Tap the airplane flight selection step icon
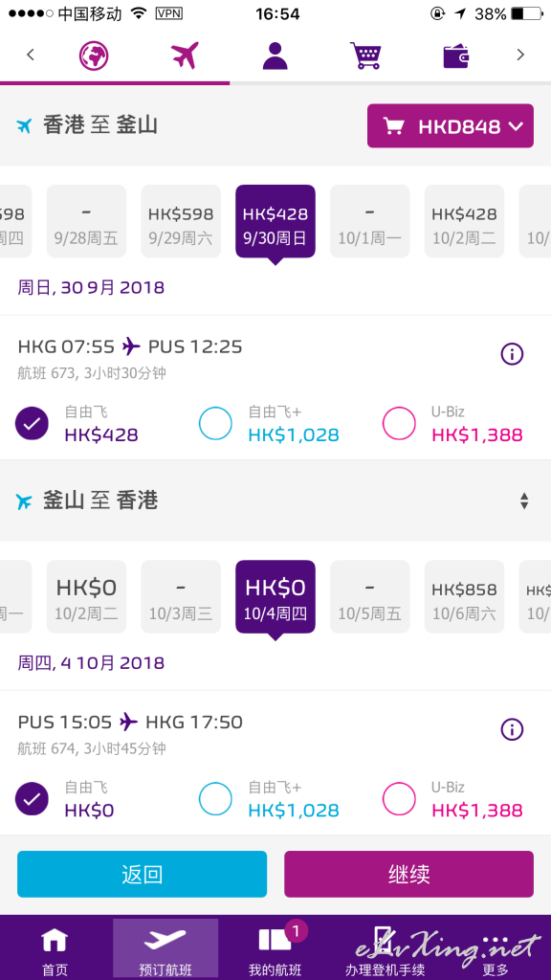 pyautogui.click(x=185, y=55)
